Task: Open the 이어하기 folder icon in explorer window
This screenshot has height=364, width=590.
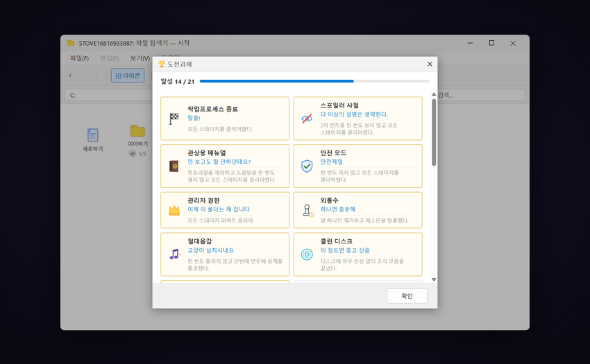Action: coord(137,131)
